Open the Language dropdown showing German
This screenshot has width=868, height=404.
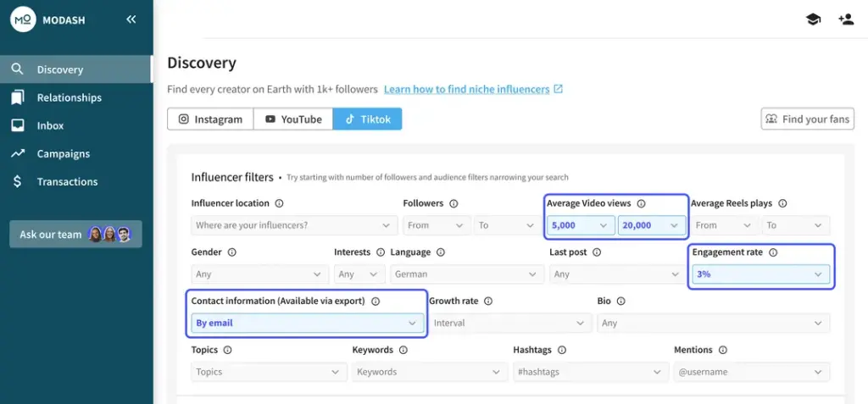tap(466, 274)
